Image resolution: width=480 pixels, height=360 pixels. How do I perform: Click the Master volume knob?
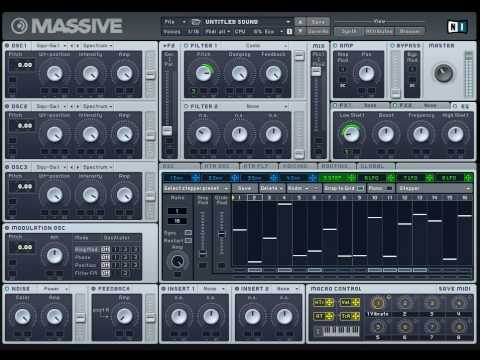(x=443, y=73)
